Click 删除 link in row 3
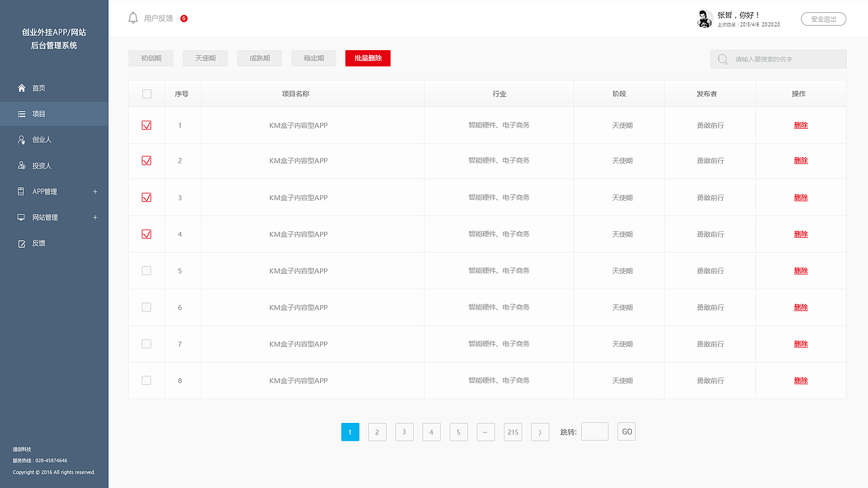The height and width of the screenshot is (488, 868). point(801,198)
